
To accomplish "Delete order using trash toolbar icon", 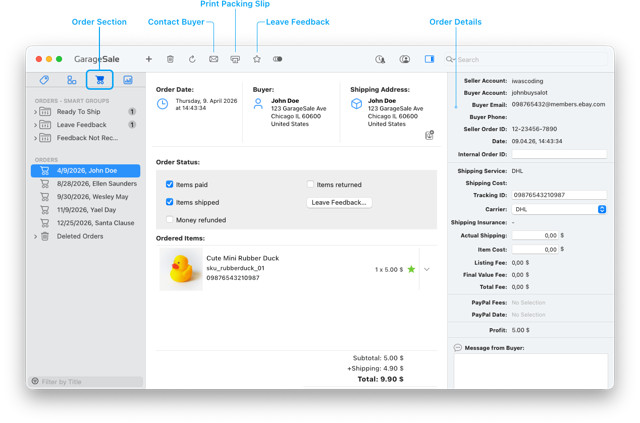I will [x=170, y=59].
